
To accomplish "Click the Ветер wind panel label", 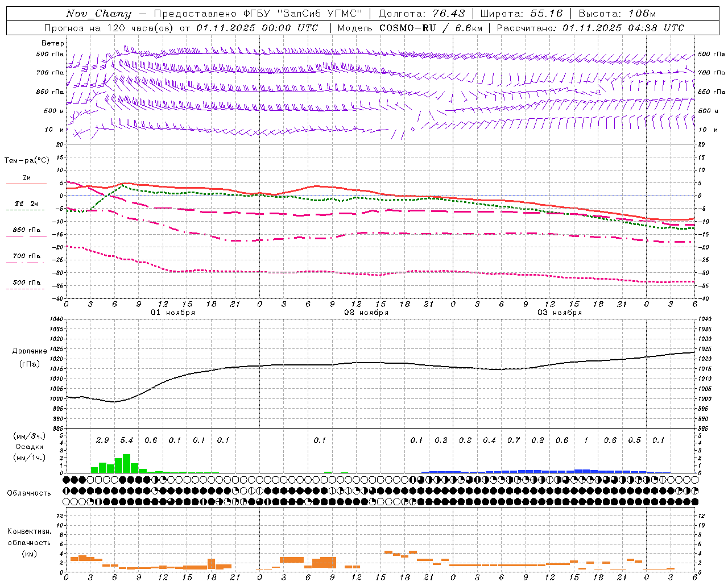I will (x=53, y=43).
